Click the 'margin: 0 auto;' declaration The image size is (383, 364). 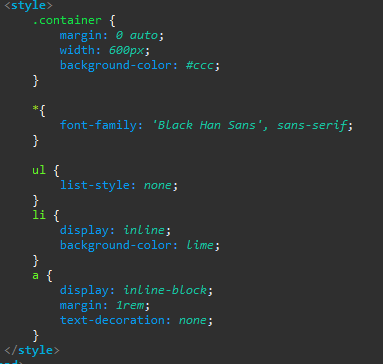pyautogui.click(x=112, y=35)
